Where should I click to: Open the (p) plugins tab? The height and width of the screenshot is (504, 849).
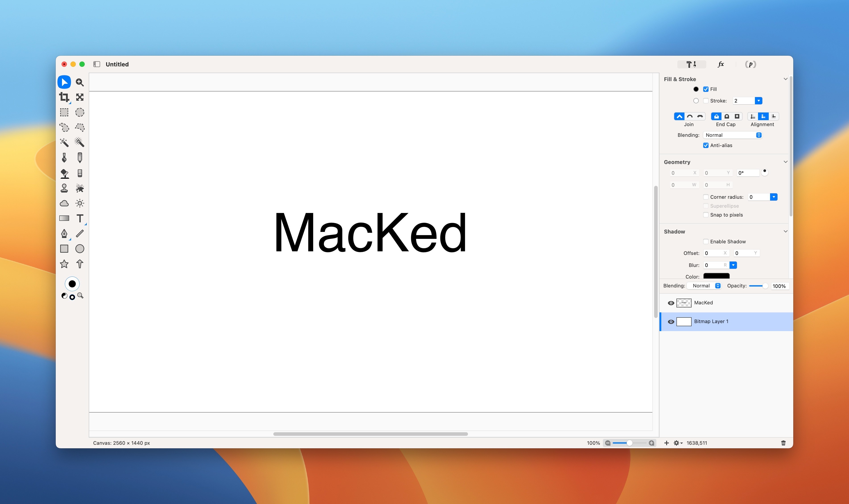[750, 64]
